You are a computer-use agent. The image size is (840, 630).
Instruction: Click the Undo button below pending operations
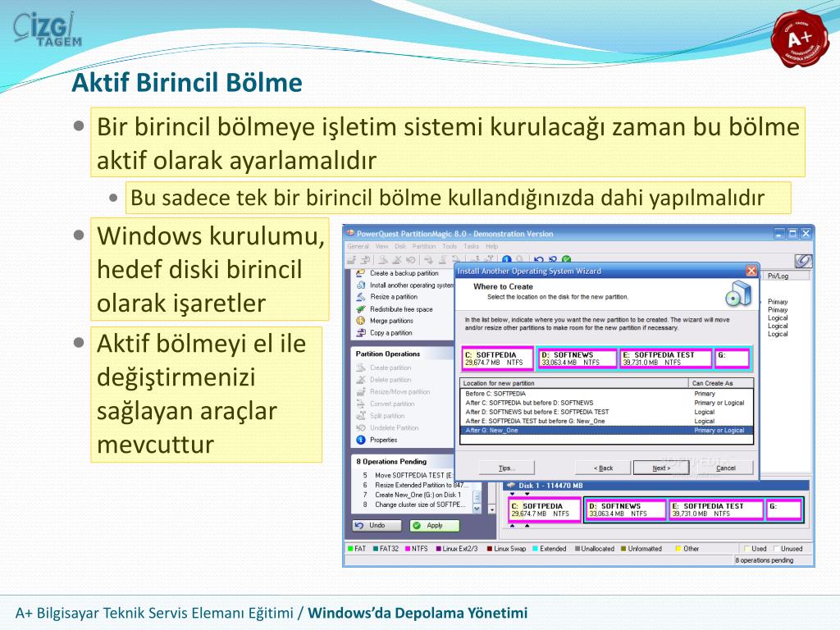377,526
